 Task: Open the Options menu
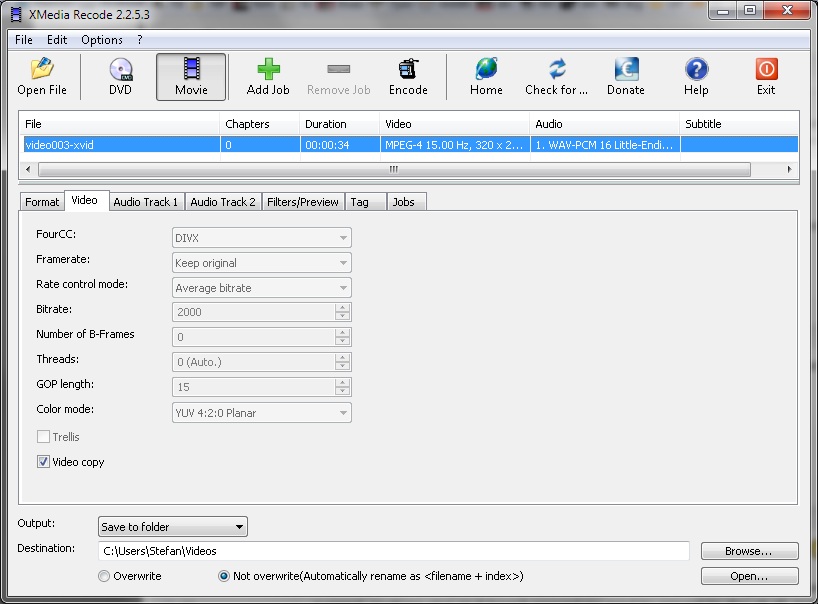[x=102, y=40]
